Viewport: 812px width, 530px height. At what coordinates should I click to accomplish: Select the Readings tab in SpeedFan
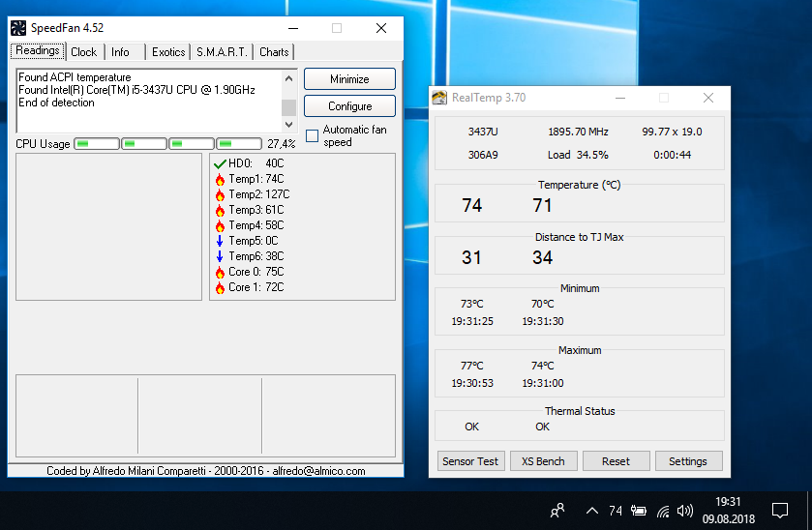coord(38,50)
